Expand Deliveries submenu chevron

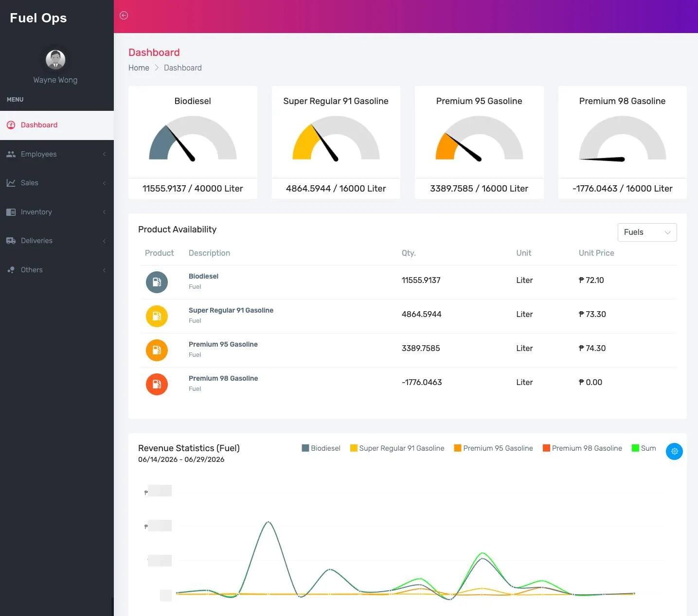click(x=104, y=241)
